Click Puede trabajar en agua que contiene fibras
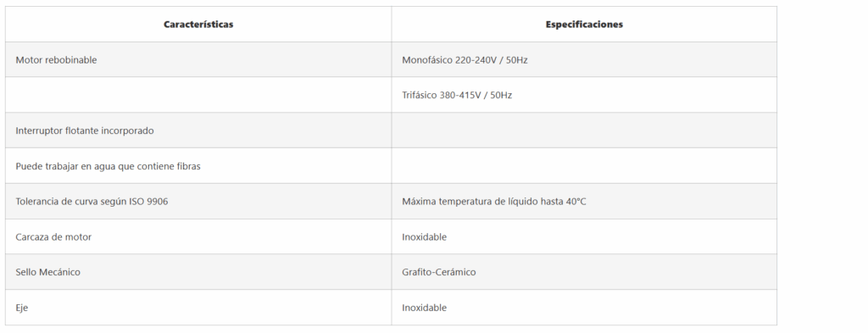Screen dimensions: 868x333 pos(108,166)
